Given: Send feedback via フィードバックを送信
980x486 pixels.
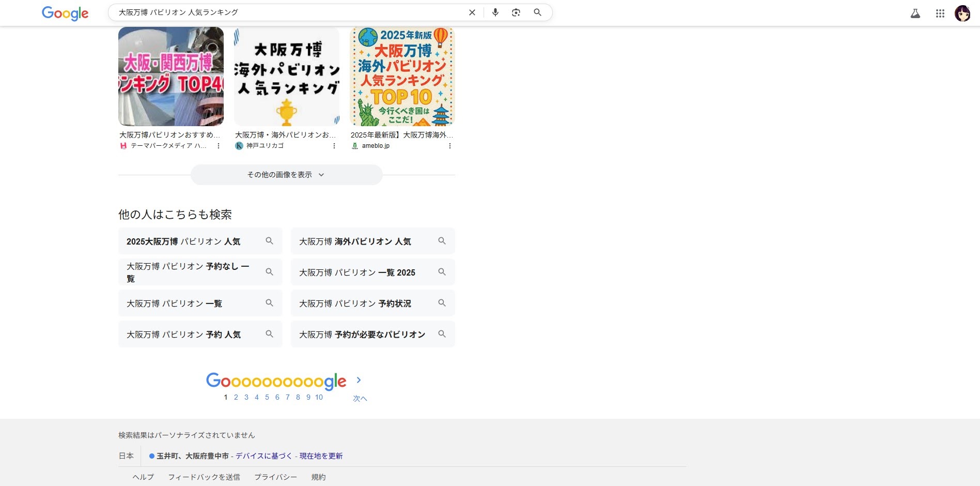Looking at the screenshot, I should (205, 477).
